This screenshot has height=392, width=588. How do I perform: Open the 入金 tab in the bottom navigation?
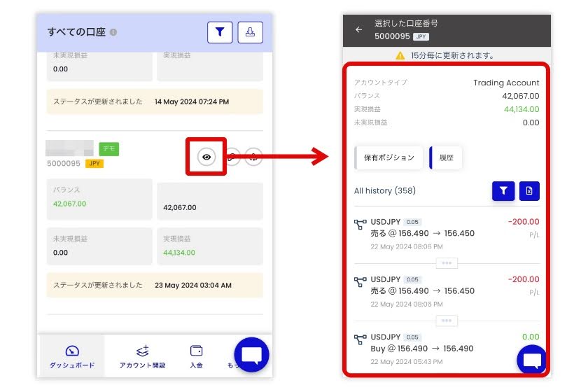[x=196, y=356]
